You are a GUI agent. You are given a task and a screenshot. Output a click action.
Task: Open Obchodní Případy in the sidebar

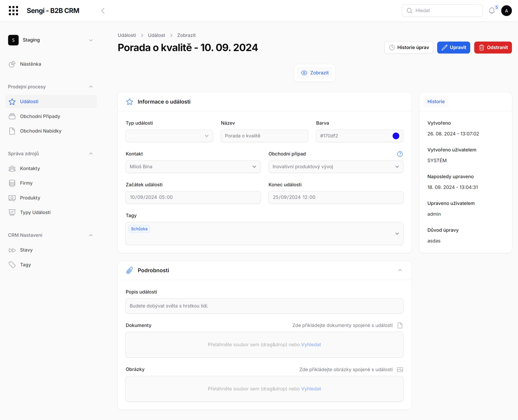pyautogui.click(x=51, y=116)
